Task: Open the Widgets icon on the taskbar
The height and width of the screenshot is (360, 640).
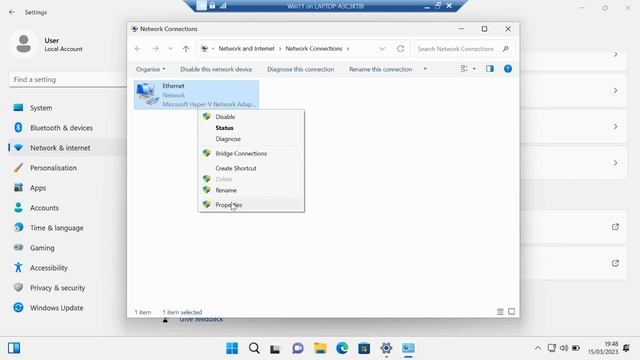Action: (x=14, y=348)
